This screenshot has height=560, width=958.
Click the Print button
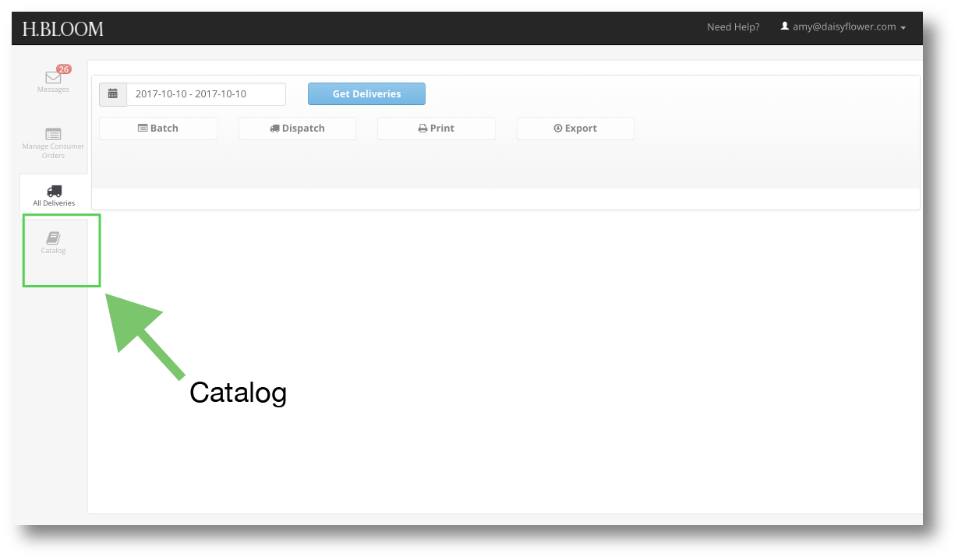437,129
